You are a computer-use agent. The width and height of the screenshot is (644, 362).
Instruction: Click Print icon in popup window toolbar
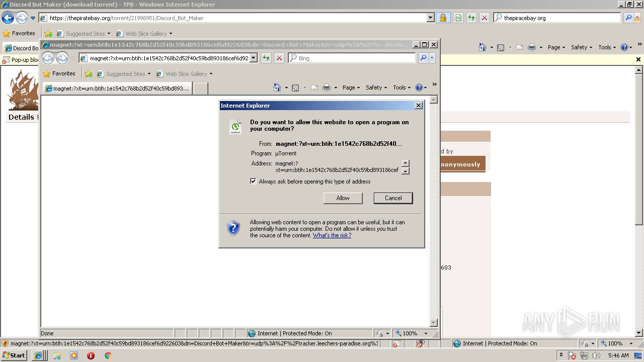(327, 87)
